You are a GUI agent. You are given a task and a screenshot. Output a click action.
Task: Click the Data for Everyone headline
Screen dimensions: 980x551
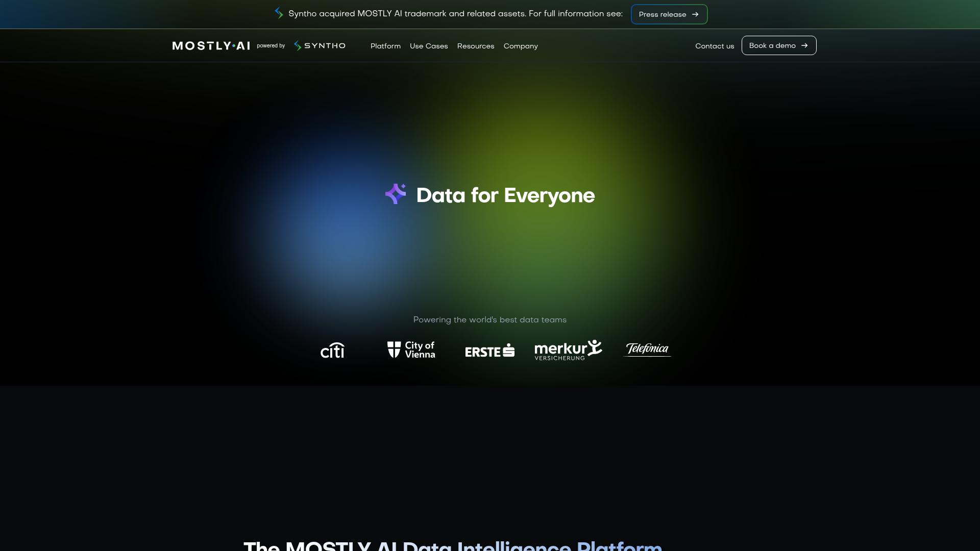click(505, 195)
